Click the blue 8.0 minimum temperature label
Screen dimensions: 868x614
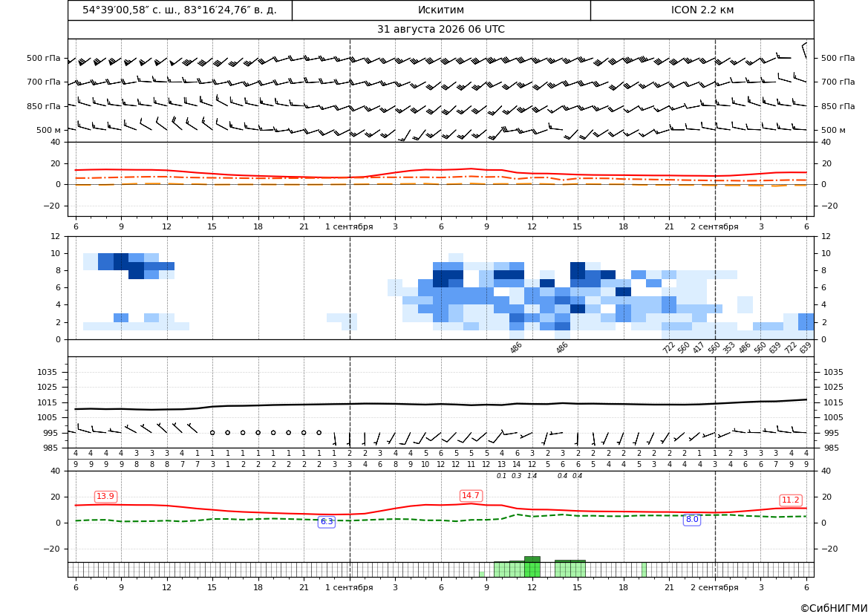tap(692, 519)
